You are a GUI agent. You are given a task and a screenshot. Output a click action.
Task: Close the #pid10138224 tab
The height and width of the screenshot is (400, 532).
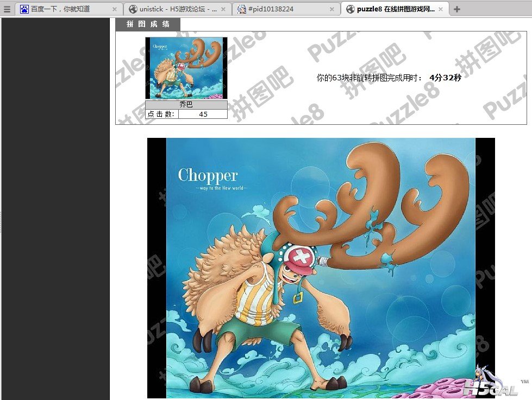point(332,9)
